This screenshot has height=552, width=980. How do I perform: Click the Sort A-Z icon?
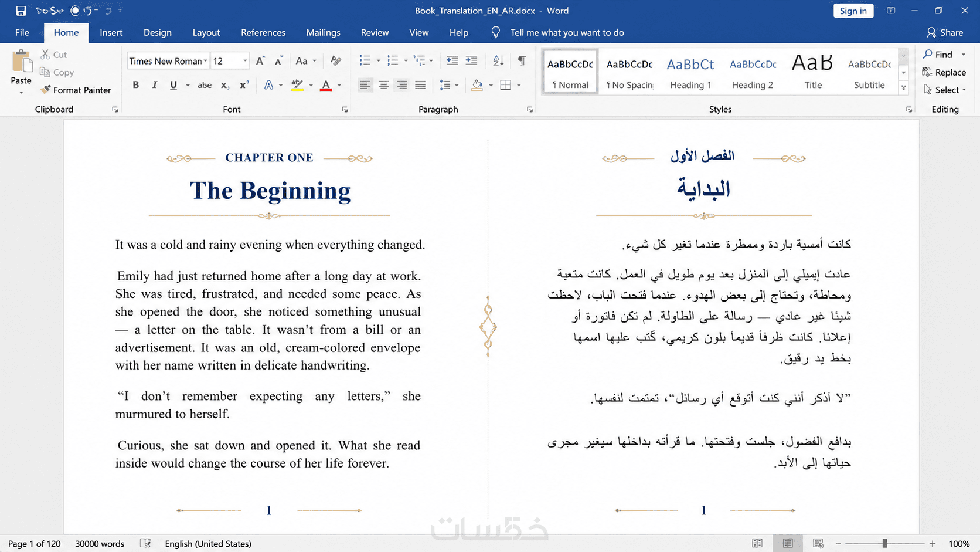(x=498, y=60)
